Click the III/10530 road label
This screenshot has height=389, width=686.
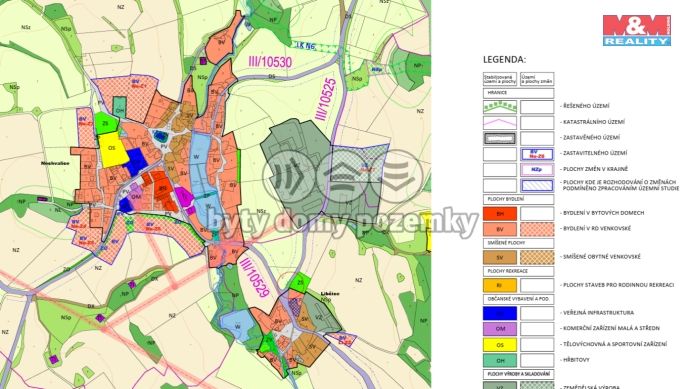(x=270, y=62)
